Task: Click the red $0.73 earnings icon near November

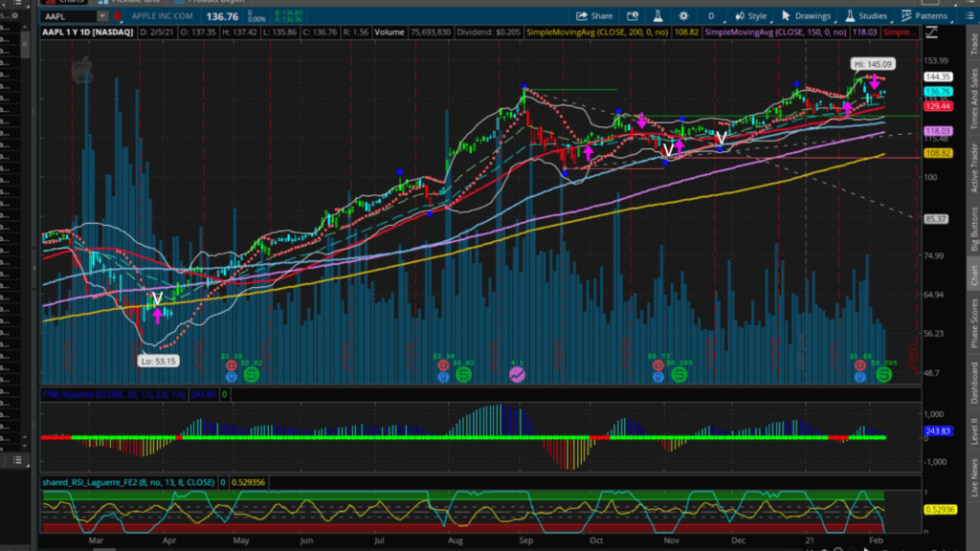Action: [x=658, y=365]
